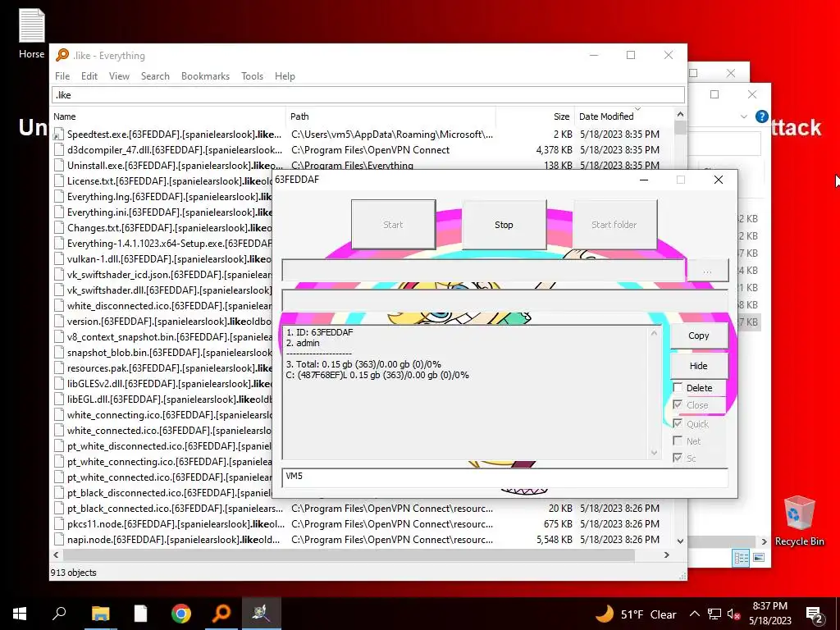
Task: Open File menu in Everything
Action: coord(62,76)
